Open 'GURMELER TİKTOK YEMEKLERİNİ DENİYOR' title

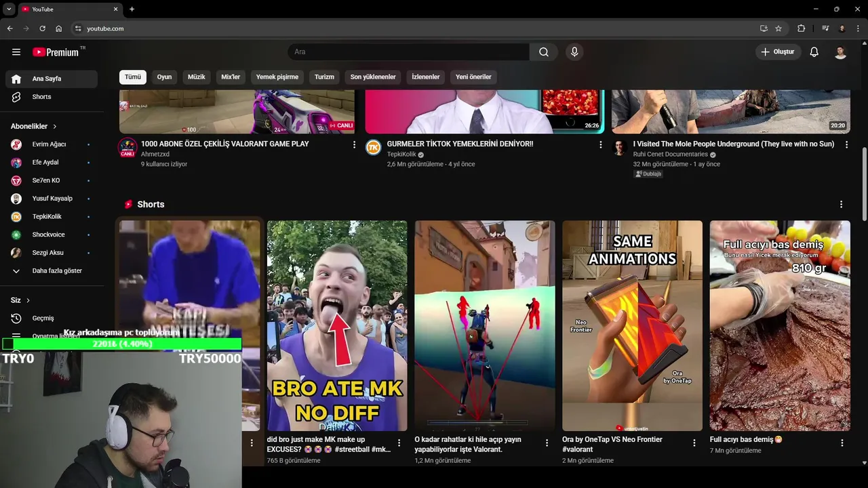point(460,144)
